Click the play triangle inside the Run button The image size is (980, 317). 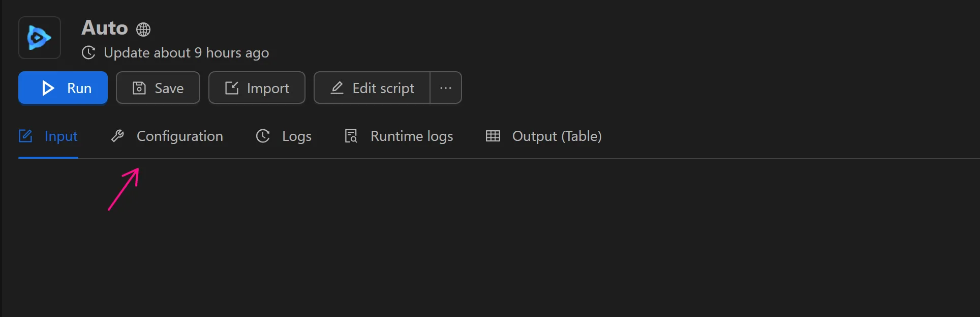(47, 88)
